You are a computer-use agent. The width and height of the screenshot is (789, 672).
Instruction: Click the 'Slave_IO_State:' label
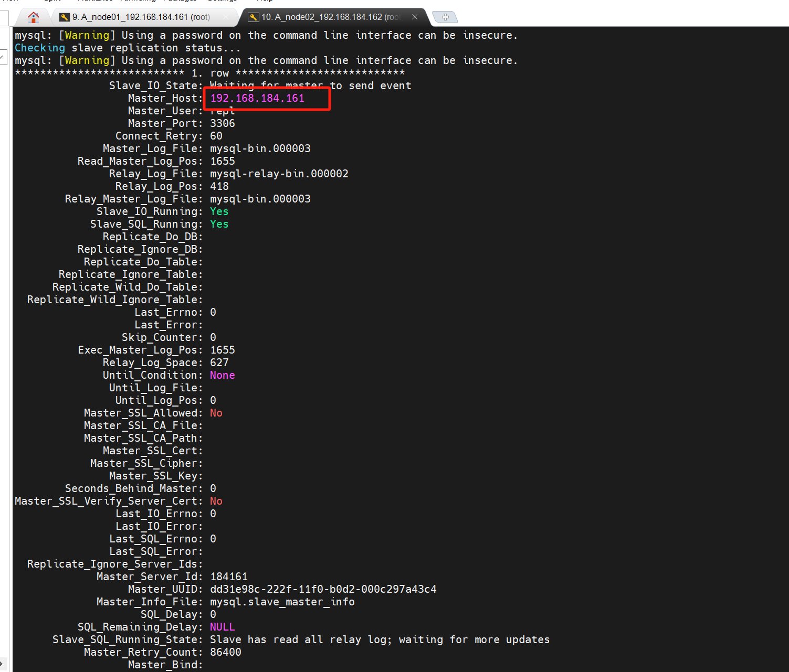156,86
